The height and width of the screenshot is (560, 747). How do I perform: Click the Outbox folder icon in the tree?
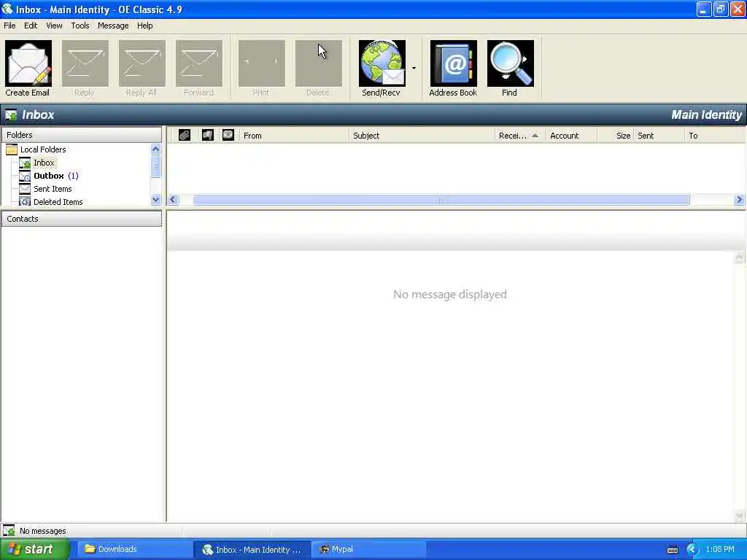25,176
